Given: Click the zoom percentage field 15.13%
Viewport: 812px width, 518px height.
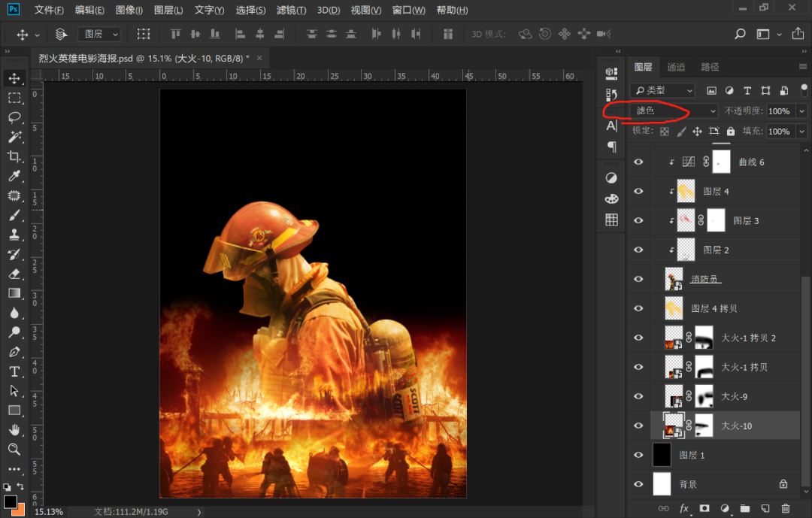Looking at the screenshot, I should pos(49,512).
